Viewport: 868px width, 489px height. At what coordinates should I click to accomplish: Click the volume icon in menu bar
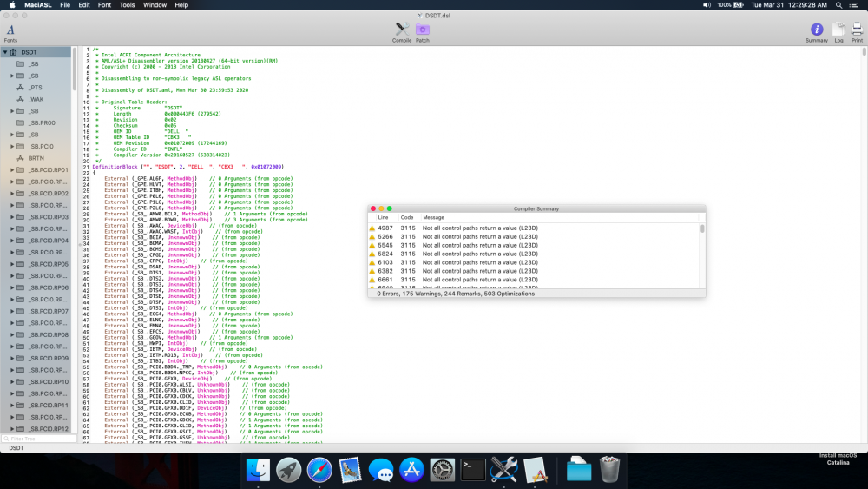(x=707, y=5)
